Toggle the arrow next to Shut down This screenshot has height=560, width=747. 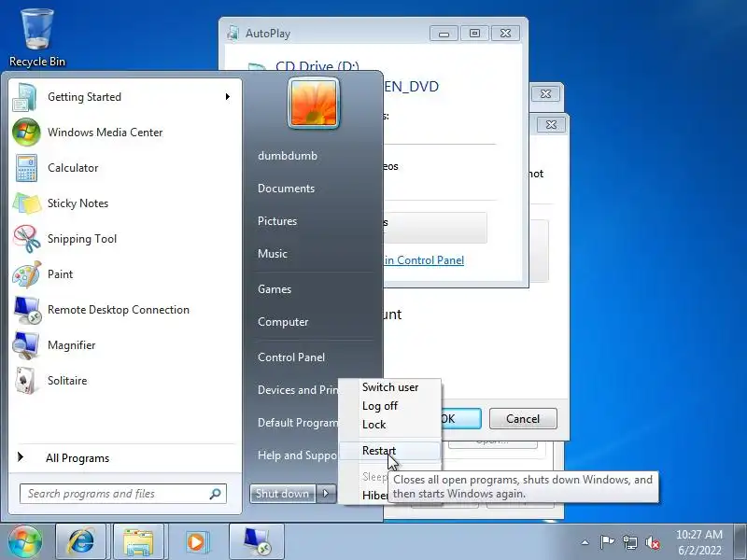326,494
